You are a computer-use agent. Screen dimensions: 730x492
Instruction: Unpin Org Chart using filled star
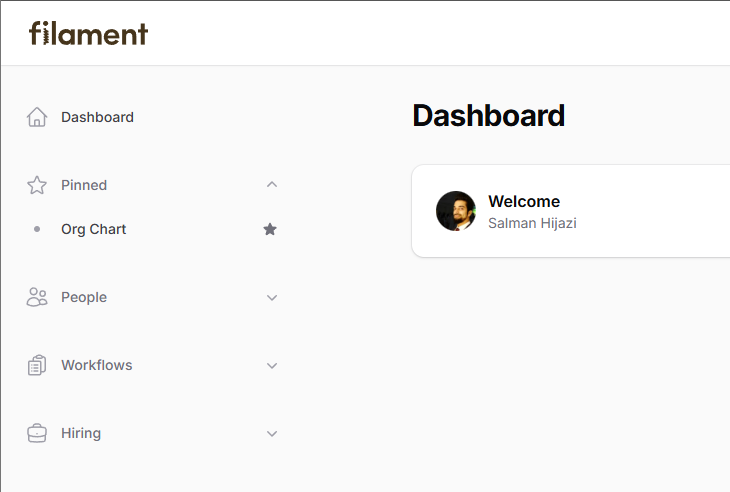[270, 229]
